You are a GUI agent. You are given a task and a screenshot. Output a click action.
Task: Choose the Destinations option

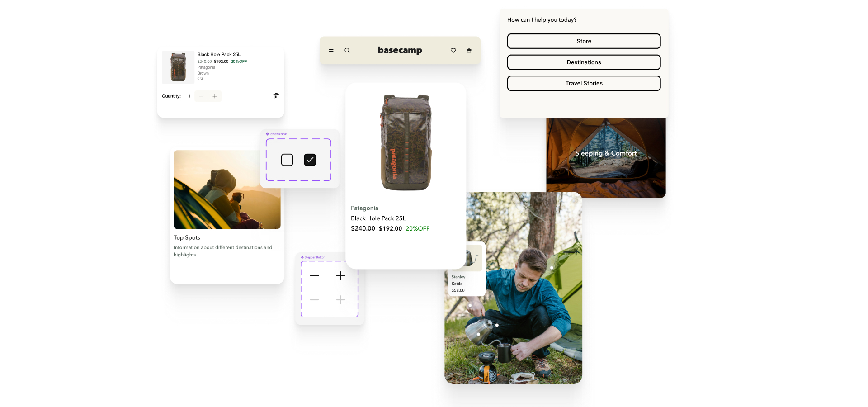point(584,62)
